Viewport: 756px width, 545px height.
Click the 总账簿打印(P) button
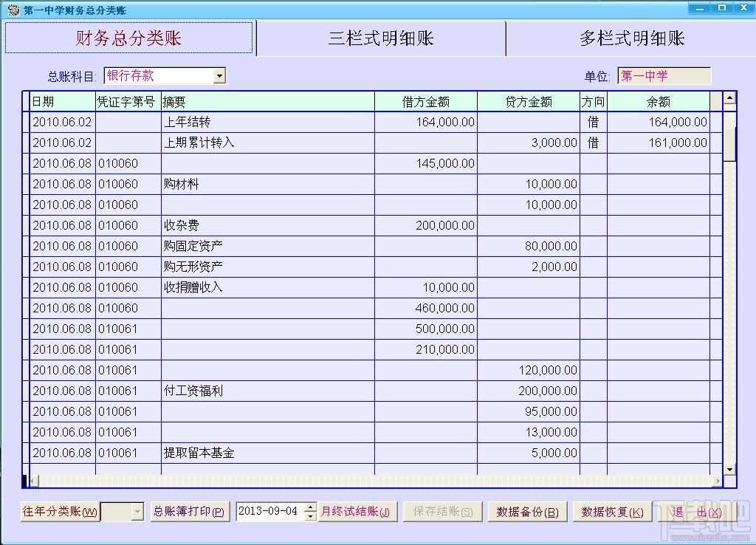click(x=189, y=512)
